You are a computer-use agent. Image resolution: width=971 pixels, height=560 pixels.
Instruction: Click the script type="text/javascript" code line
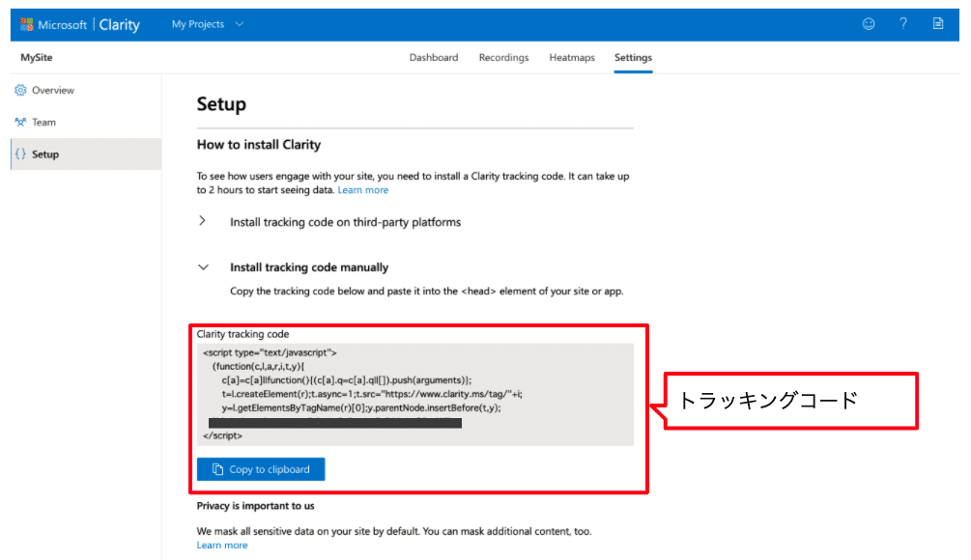(x=270, y=352)
